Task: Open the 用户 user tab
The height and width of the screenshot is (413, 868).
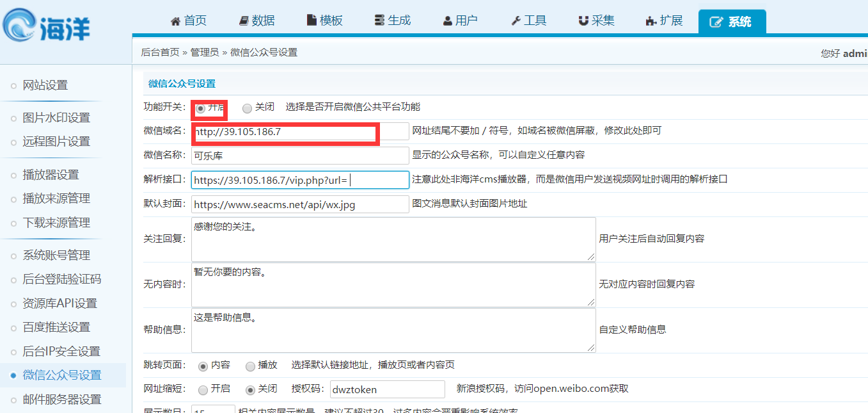Action: 460,20
